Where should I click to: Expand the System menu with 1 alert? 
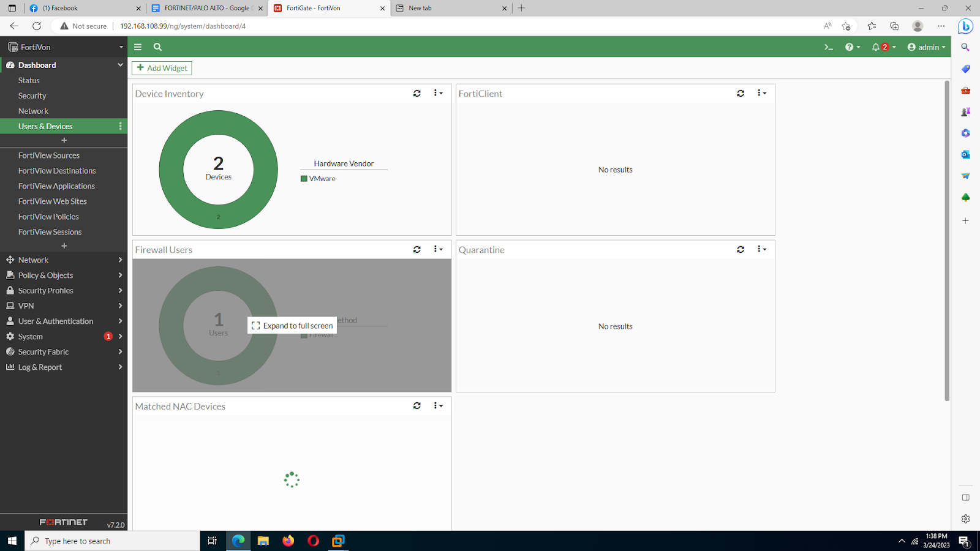[64, 336]
